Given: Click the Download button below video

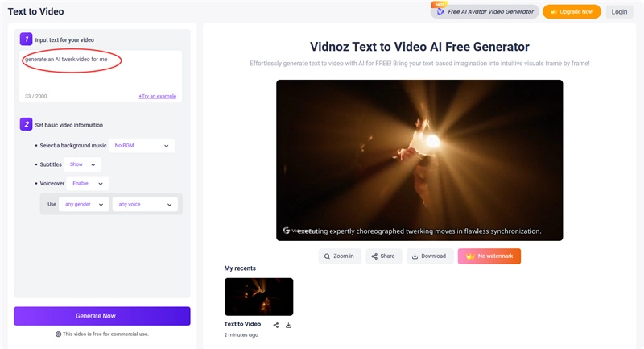Looking at the screenshot, I should 430,256.
